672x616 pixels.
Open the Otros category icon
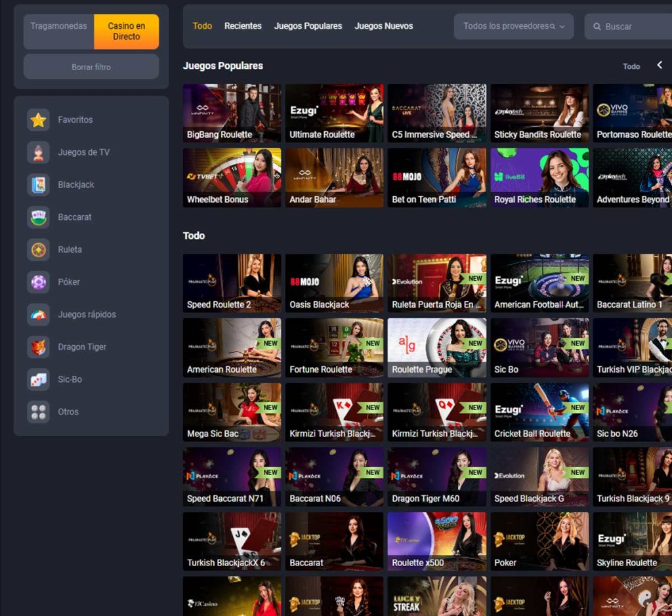(x=38, y=411)
